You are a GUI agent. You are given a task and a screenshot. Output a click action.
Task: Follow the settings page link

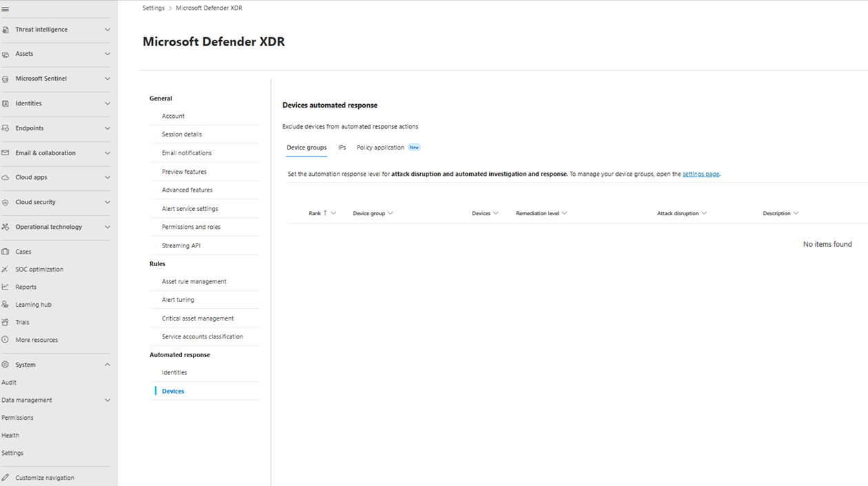pos(701,174)
